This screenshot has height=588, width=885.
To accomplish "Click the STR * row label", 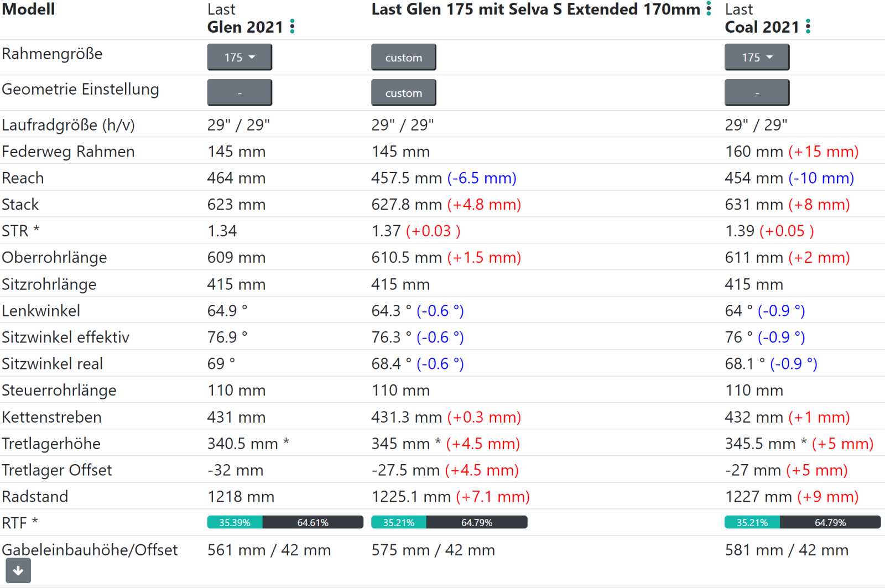I will coord(20,231).
